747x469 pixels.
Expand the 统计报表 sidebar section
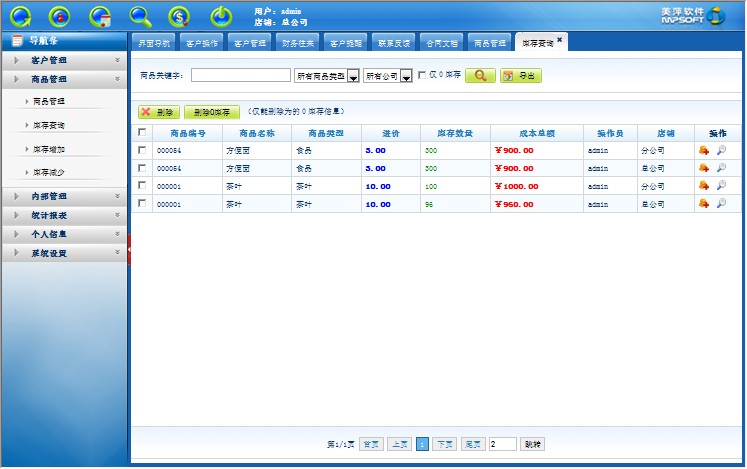click(64, 215)
